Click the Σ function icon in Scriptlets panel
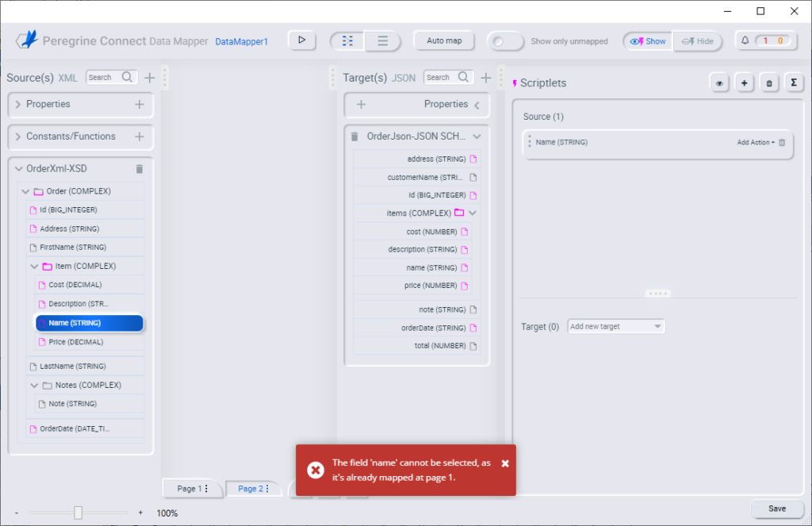This screenshot has width=812, height=526. pos(795,83)
